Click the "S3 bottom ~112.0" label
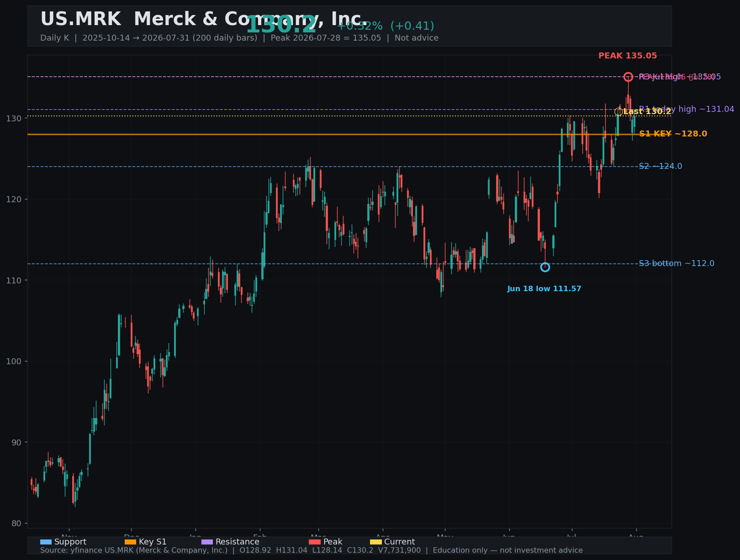This screenshot has width=740, height=560. point(677,263)
